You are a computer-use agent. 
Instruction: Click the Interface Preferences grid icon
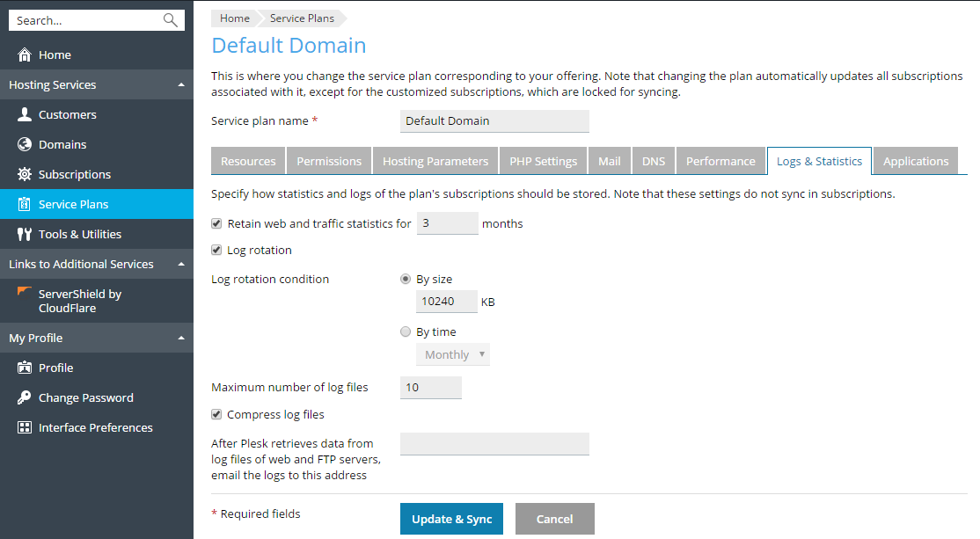click(x=25, y=427)
